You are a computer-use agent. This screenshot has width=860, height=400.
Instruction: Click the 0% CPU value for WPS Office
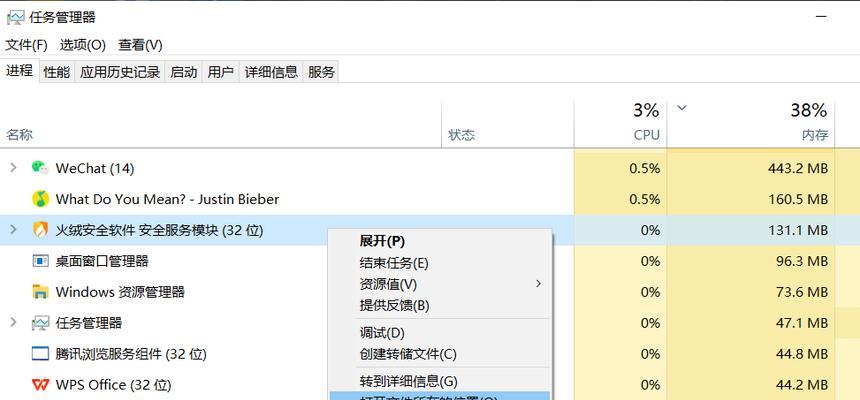coord(650,385)
